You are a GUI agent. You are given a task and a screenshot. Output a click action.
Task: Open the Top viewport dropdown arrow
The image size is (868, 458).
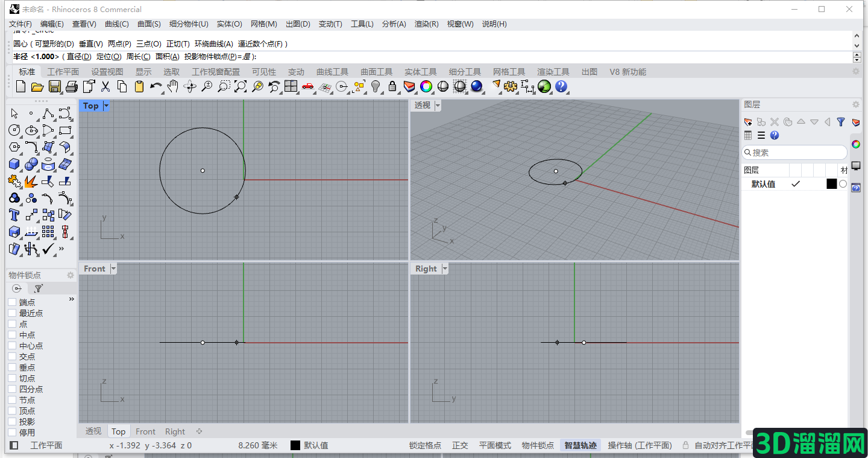tap(106, 106)
